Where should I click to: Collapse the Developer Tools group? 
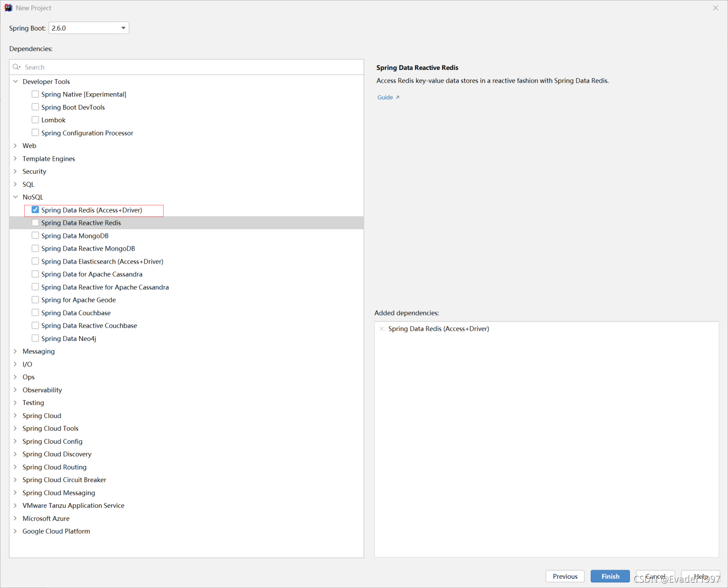click(x=16, y=82)
